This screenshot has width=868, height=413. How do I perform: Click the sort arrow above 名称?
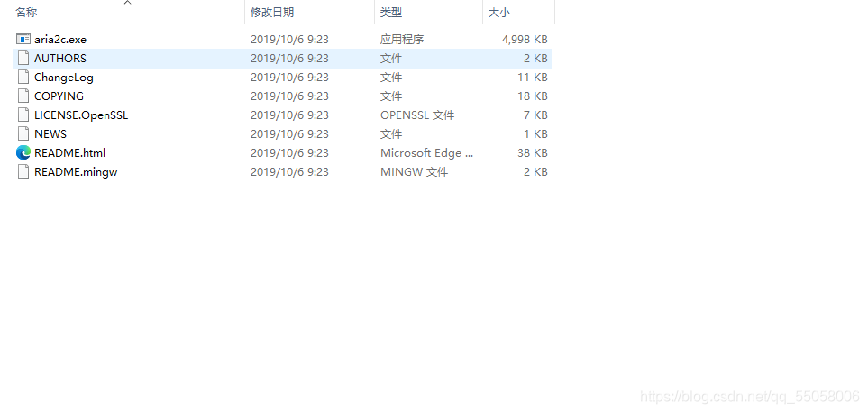(x=128, y=3)
